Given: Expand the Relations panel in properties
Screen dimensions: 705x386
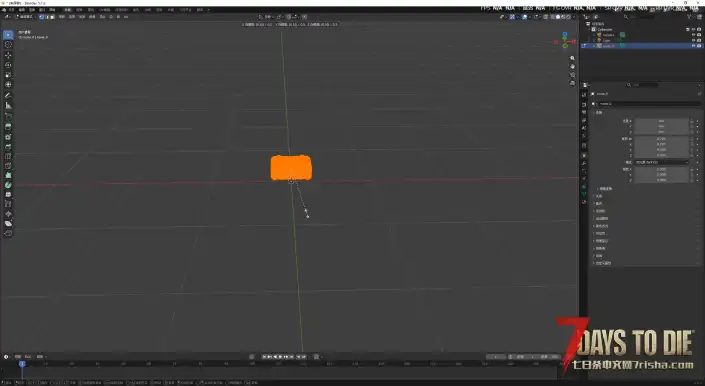Looking at the screenshot, I should click(598, 196).
